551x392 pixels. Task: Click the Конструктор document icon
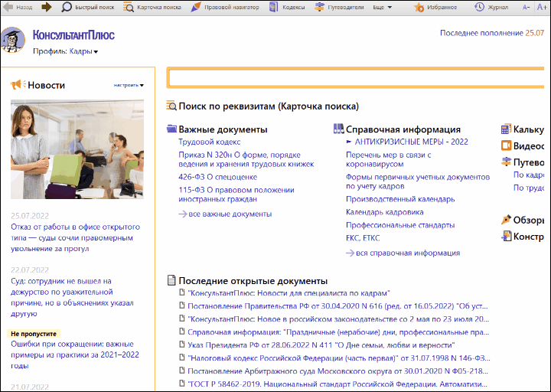(x=506, y=237)
